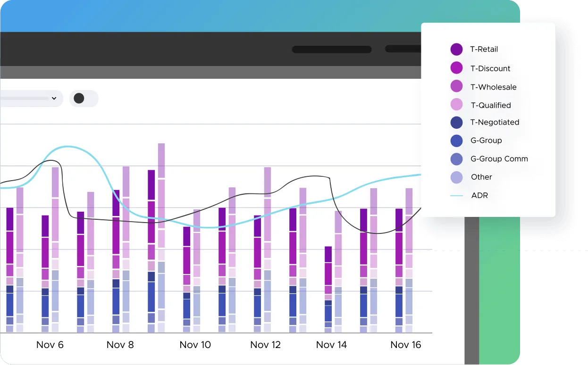Select the T-Retail legend label
588x365 pixels.
pyautogui.click(x=484, y=49)
